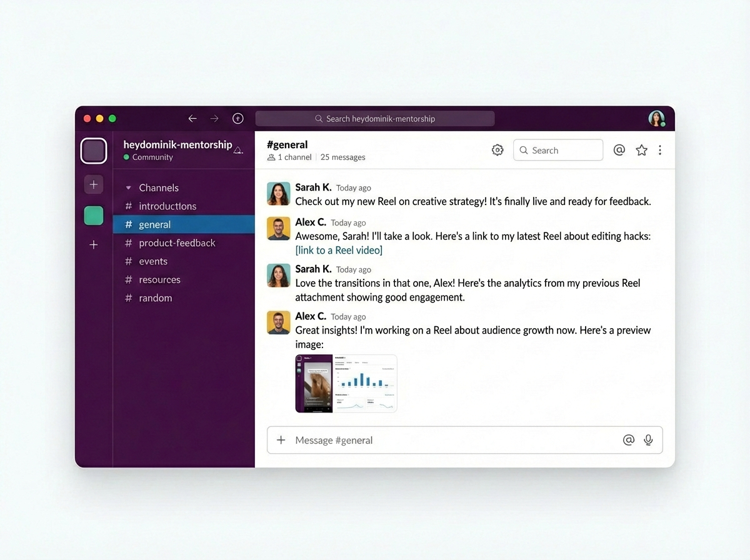Collapse the Channels section
Image resolution: width=750 pixels, height=560 pixels.
click(x=129, y=187)
